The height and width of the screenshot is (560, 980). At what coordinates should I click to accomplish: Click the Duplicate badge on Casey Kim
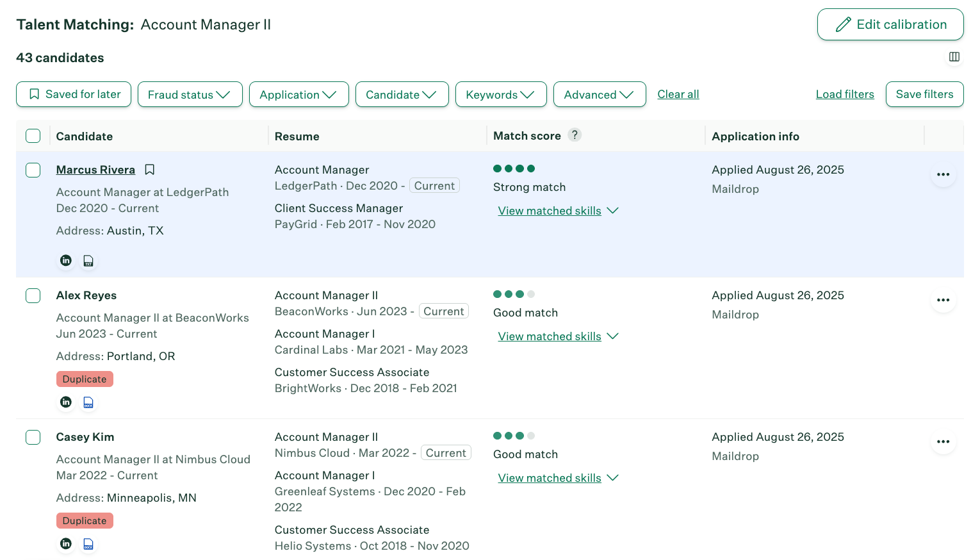point(85,520)
